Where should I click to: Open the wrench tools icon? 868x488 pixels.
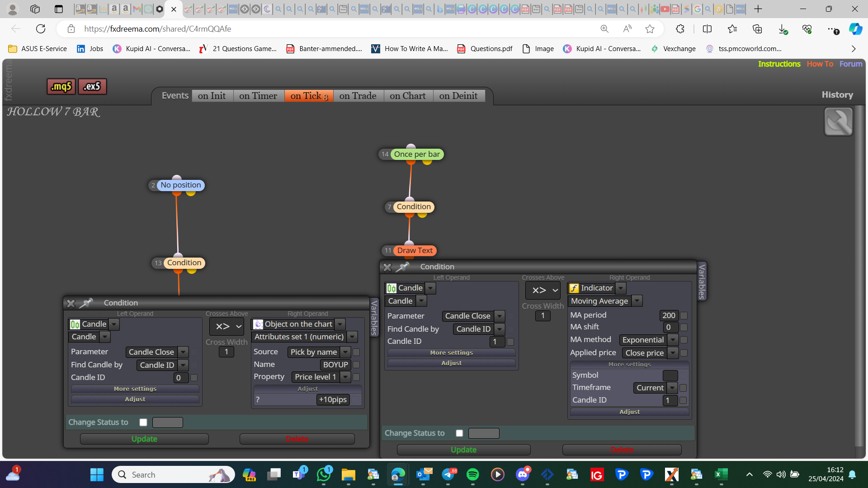click(838, 122)
